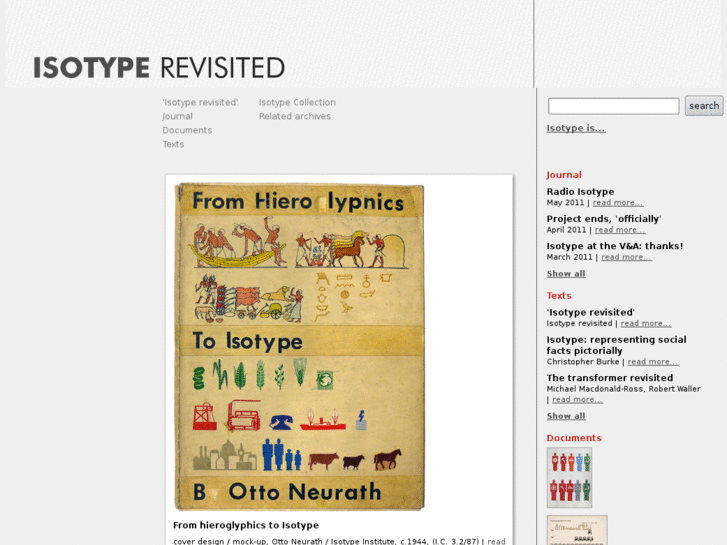The height and width of the screenshot is (545, 727).
Task: Read more of Christopher Burke's text
Action: click(652, 362)
